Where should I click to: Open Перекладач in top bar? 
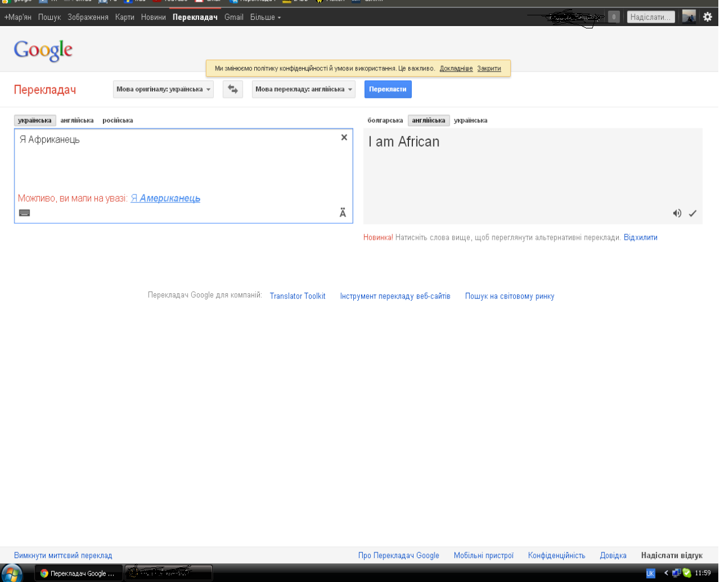[195, 17]
